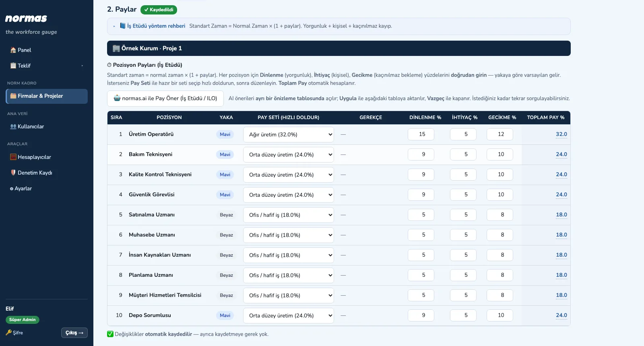
Task: Click Beyaz tag for İnsan Kaynakları Uzmanı
Action: (226, 255)
